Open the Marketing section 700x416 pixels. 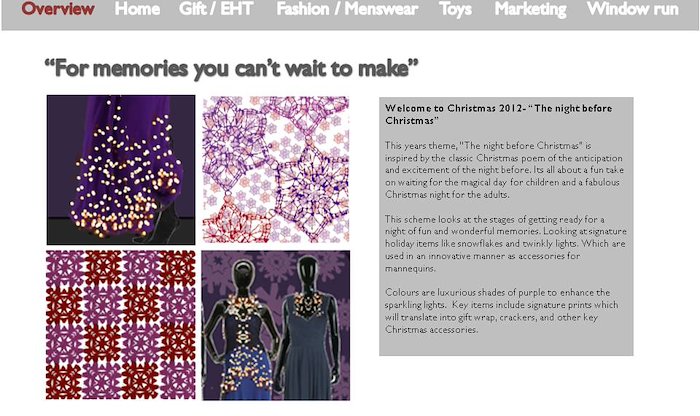530,9
